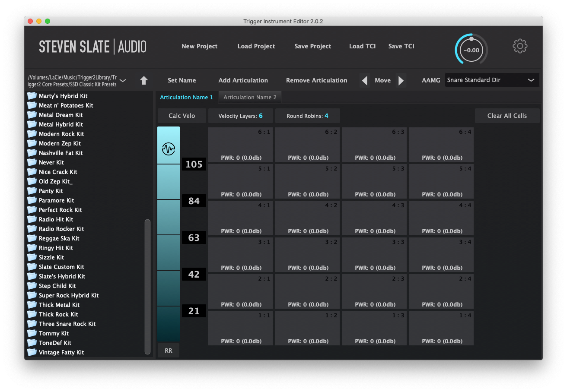
Task: Move articulation right using the right arrow
Action: pos(401,80)
